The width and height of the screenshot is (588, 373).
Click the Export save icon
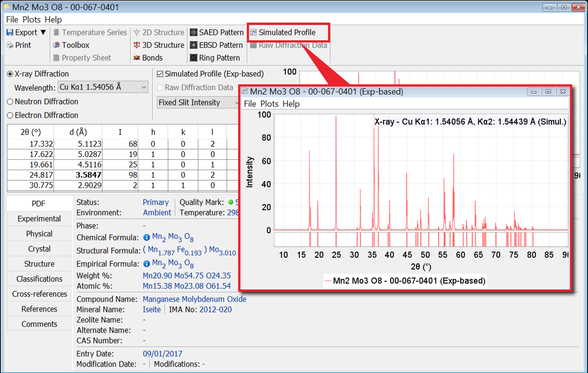pyautogui.click(x=10, y=33)
